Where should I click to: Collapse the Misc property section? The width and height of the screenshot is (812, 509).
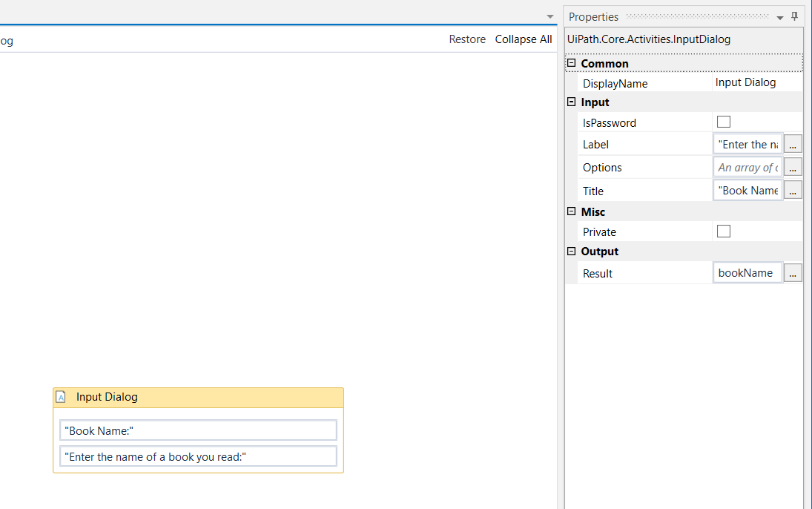(571, 211)
